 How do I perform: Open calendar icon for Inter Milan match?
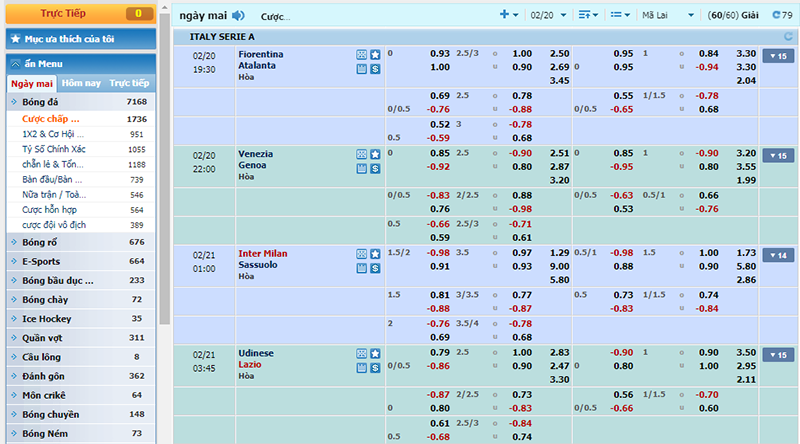[x=361, y=269]
